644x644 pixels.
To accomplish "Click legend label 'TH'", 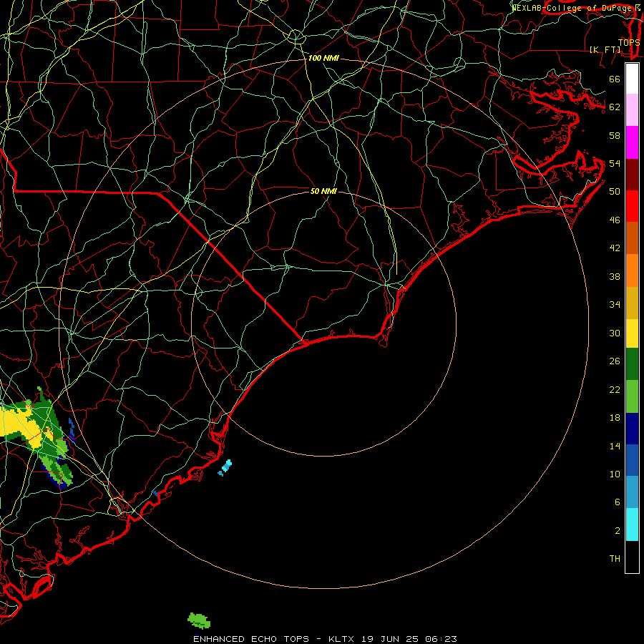I will click(615, 559).
